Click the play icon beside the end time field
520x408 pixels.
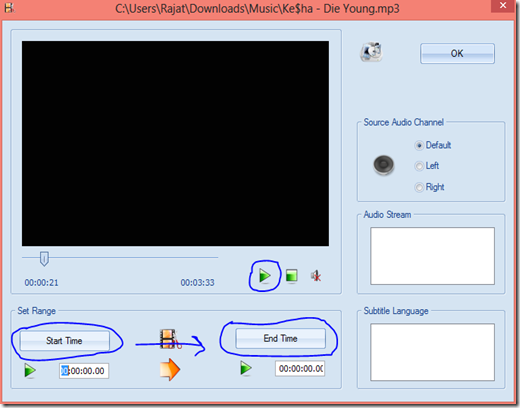point(246,368)
